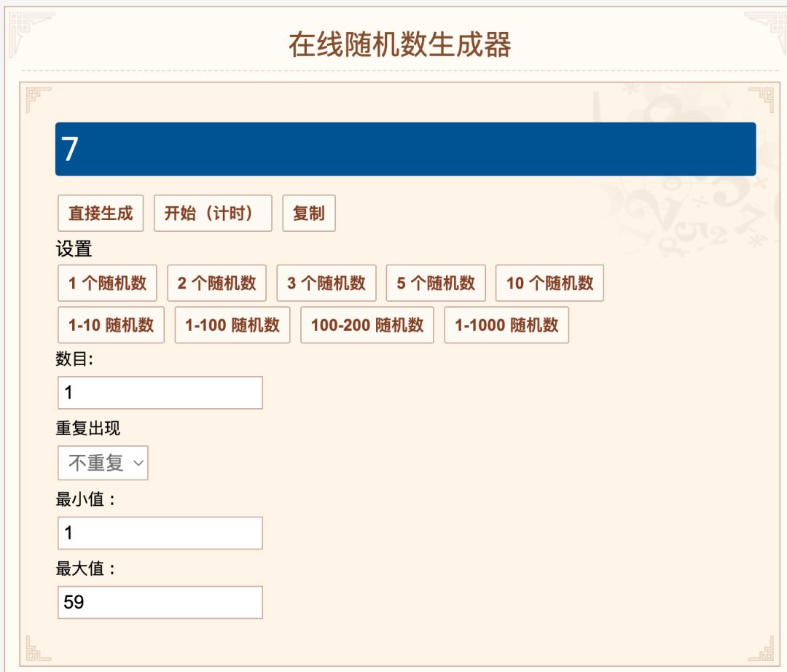
Task: Click the 最小值： label
Action: (85, 499)
